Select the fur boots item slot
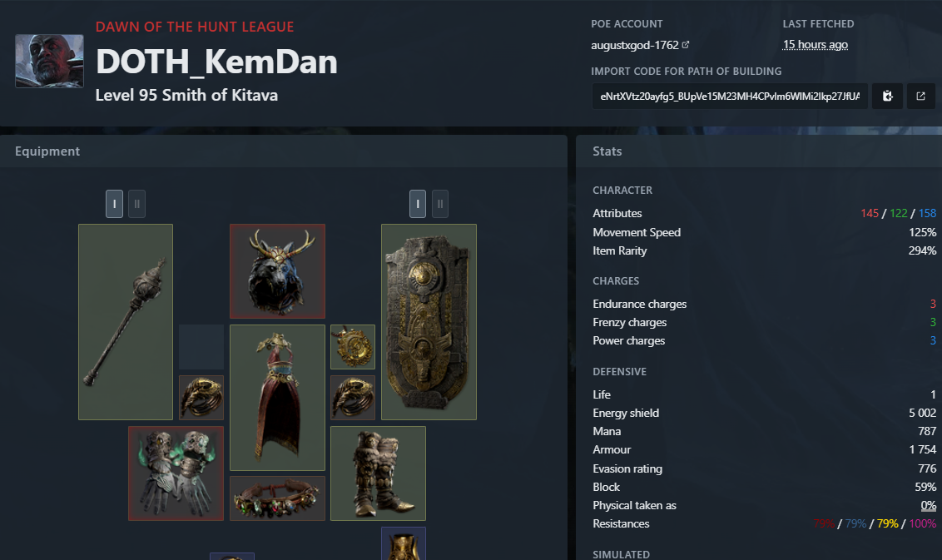 click(x=379, y=473)
